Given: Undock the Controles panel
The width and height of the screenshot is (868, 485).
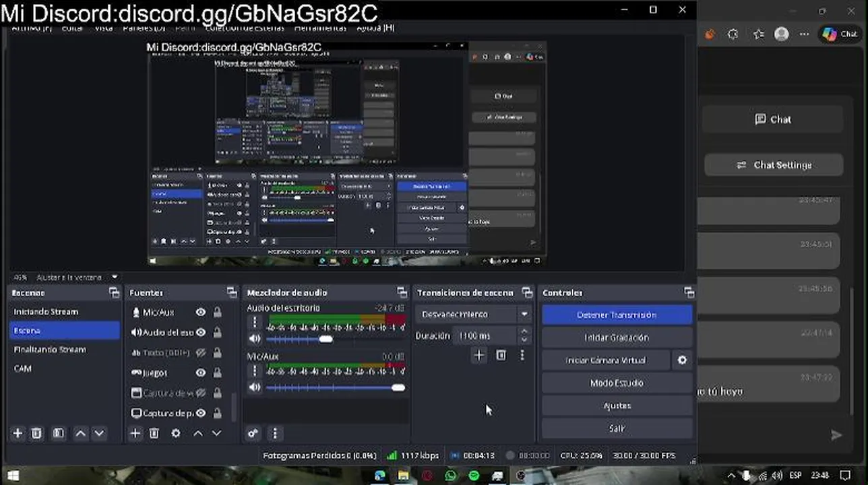Looking at the screenshot, I should click(x=689, y=292).
